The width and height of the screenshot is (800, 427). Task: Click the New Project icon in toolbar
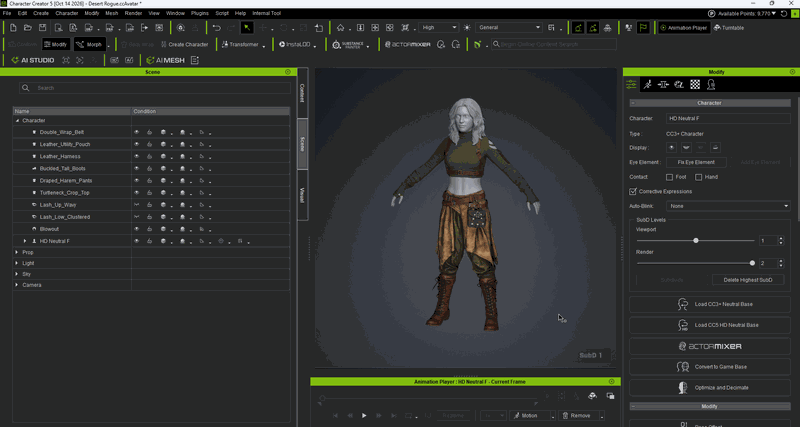(x=14, y=28)
